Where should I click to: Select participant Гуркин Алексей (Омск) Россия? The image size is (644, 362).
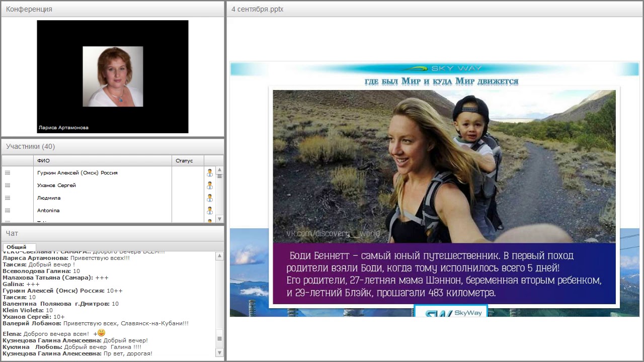(x=77, y=172)
